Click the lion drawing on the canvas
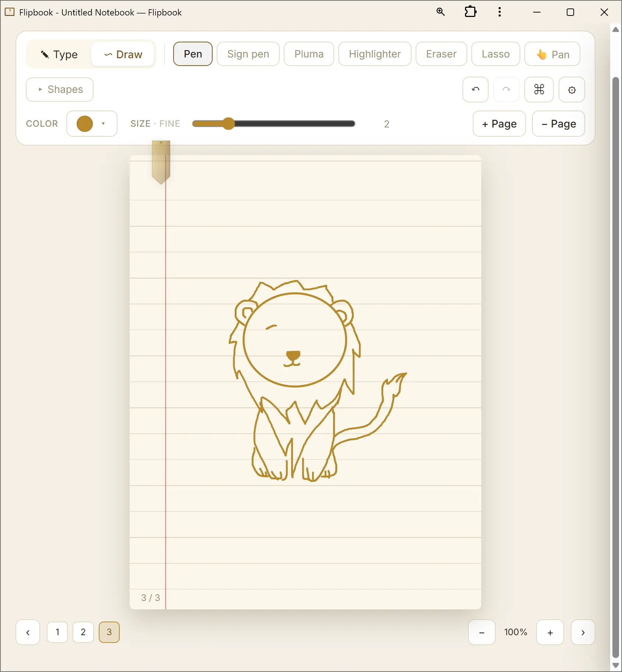 pos(318,381)
